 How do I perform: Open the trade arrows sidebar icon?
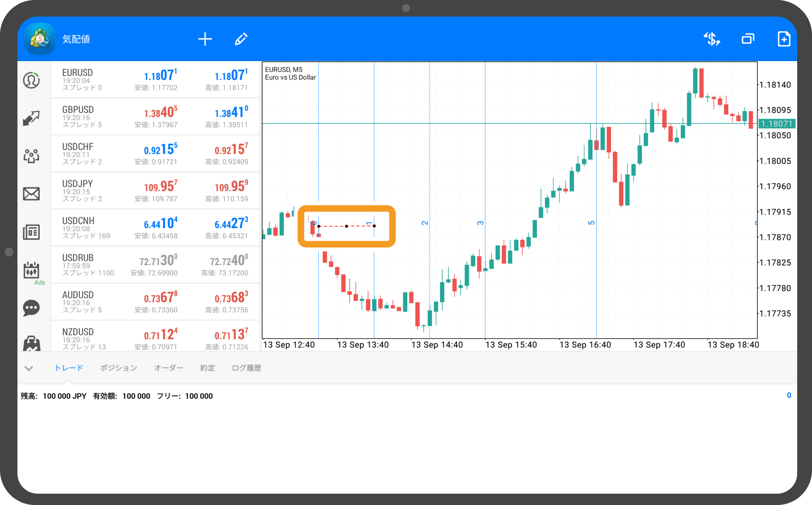point(31,118)
